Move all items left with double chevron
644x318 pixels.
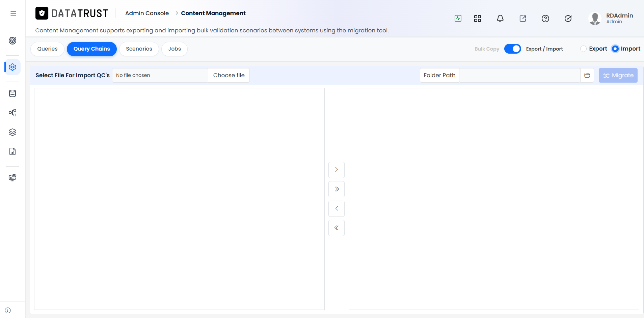tap(337, 228)
